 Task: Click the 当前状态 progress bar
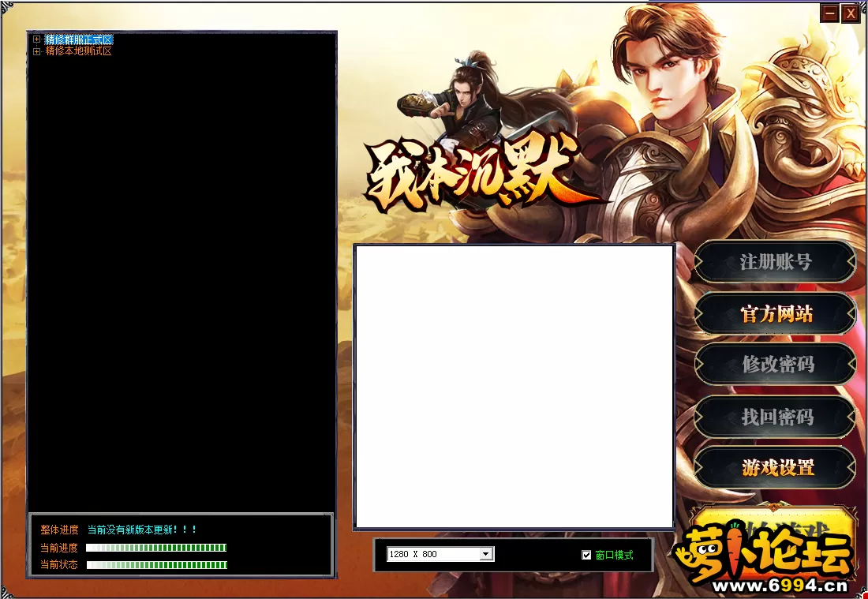point(156,565)
